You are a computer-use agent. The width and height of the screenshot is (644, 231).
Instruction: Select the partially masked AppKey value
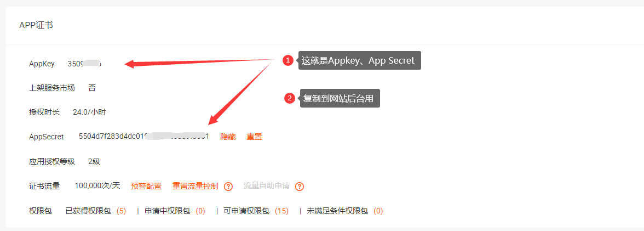(x=84, y=64)
